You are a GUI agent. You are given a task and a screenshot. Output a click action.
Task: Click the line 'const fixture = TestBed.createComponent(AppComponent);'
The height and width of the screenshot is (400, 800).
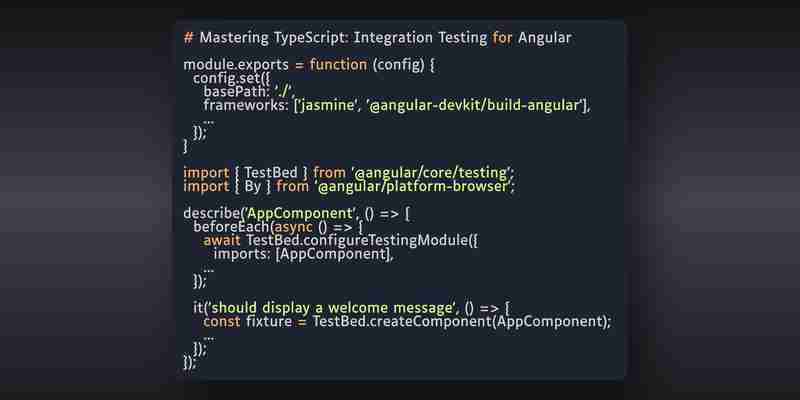tap(407, 322)
